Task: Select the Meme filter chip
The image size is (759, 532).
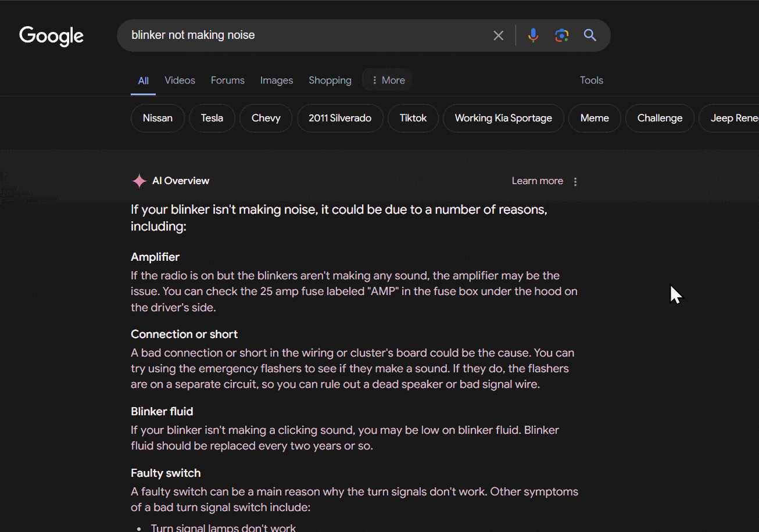Action: point(595,118)
